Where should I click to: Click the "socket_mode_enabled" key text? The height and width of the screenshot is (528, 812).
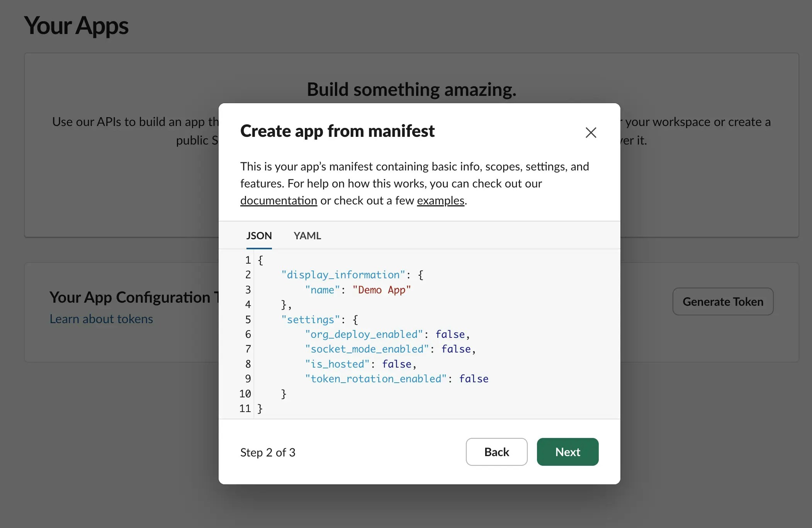367,349
